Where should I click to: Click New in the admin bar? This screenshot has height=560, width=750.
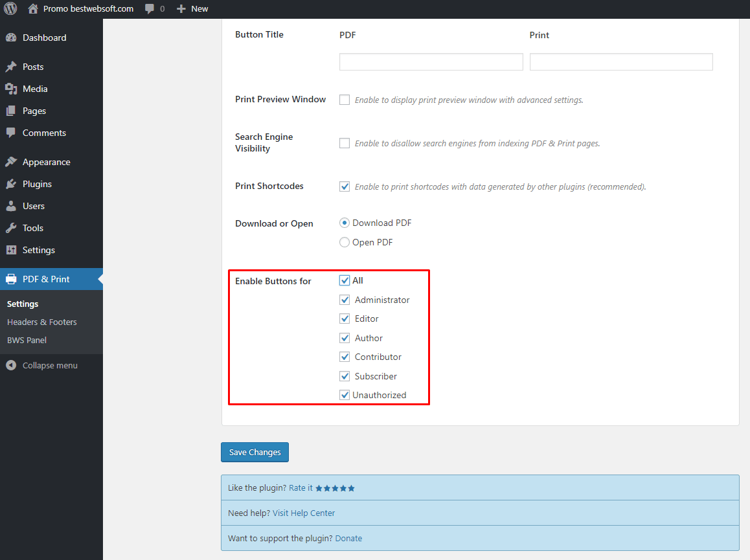[199, 8]
